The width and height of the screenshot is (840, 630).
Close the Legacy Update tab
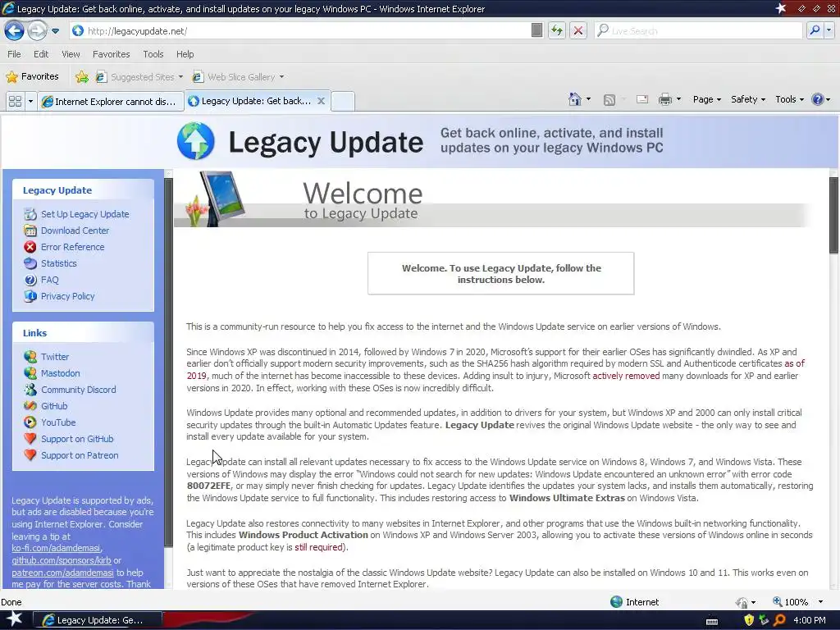[x=321, y=101]
